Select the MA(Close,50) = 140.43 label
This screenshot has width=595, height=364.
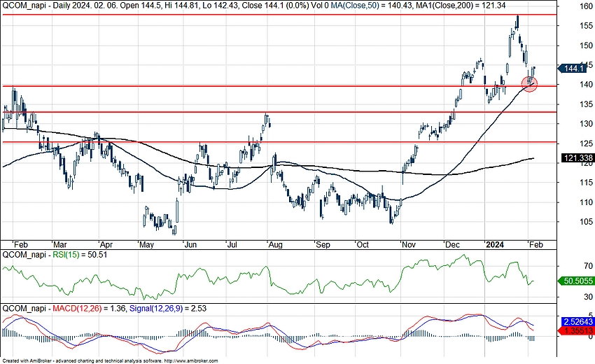click(370, 6)
